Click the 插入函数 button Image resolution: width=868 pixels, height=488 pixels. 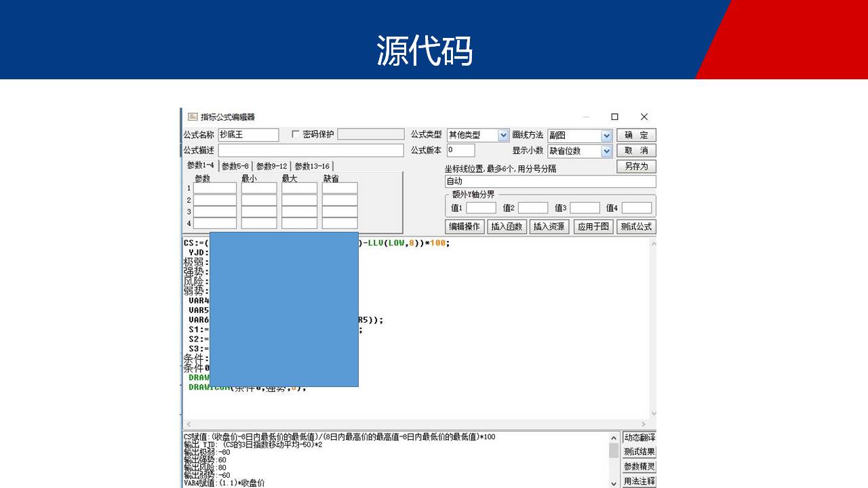point(507,226)
